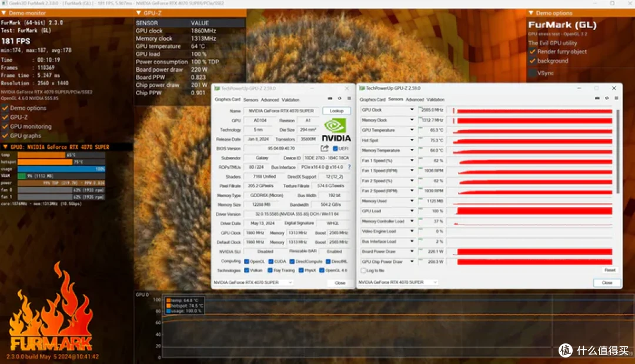This screenshot has width=635, height=364.
Task: Open the Hot Spot sensor dropdown
Action: click(x=412, y=140)
